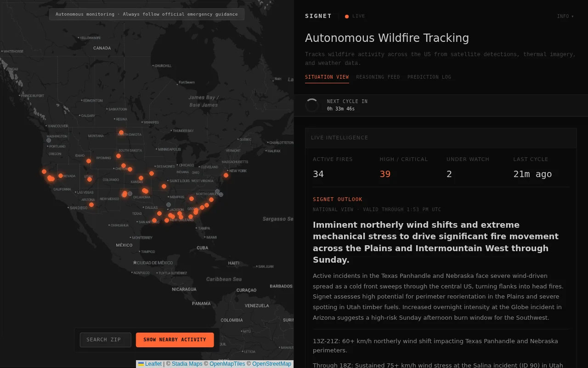This screenshot has height=368, width=588.
Task: Select fire marker south of Des Moines
Action: (152, 173)
